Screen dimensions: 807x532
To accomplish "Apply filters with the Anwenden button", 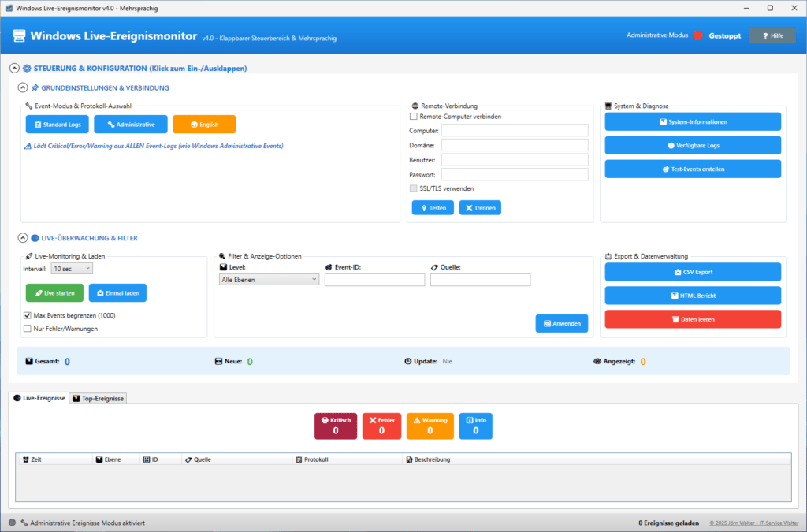I will (561, 323).
